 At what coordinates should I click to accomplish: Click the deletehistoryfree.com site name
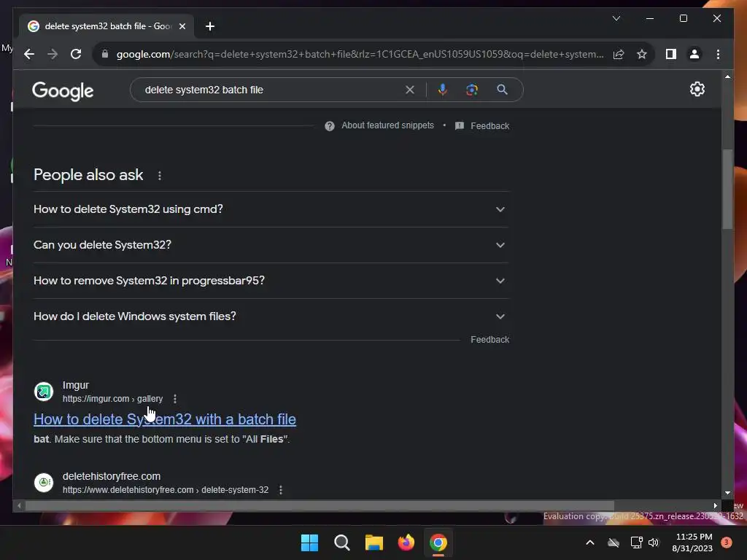(x=112, y=476)
